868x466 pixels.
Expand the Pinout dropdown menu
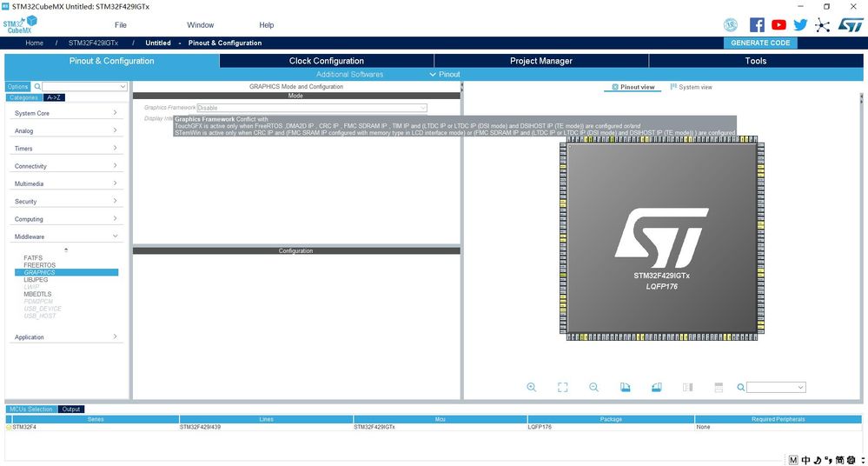pos(445,74)
